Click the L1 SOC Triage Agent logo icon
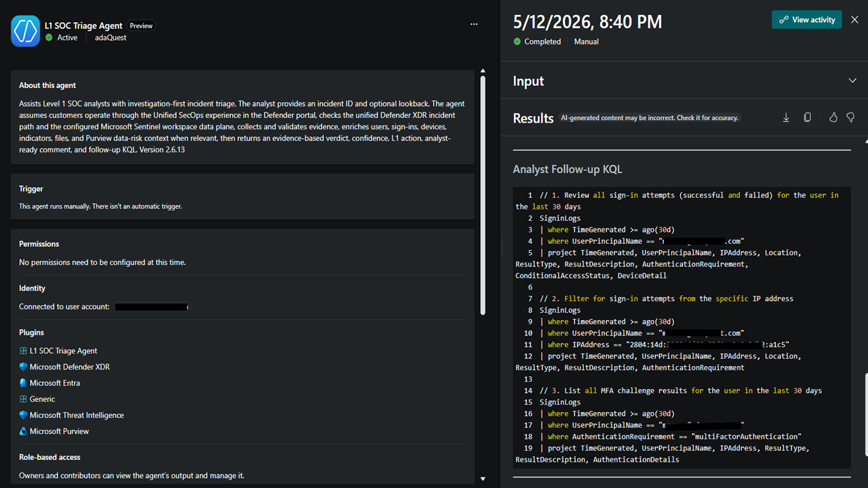Viewport: 868px width, 488px height. click(25, 31)
